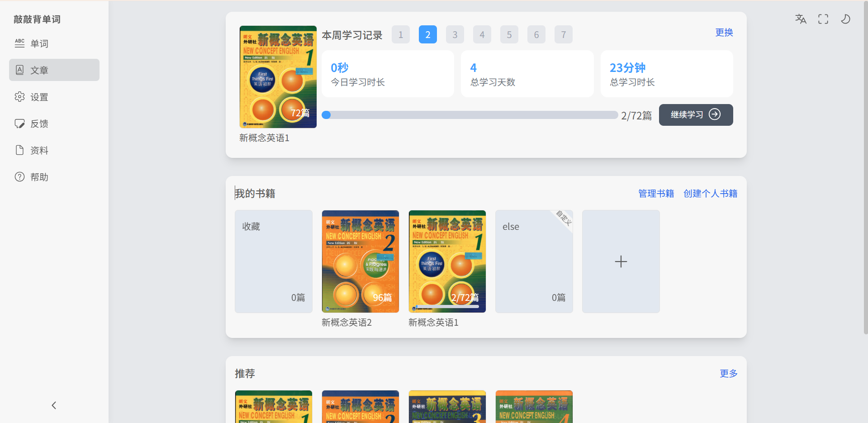868x423 pixels.
Task: Open the 单词 (words) section icon
Action: click(19, 43)
